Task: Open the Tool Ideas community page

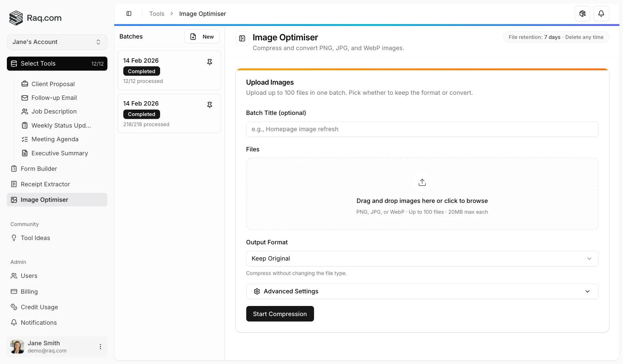Action: tap(35, 238)
